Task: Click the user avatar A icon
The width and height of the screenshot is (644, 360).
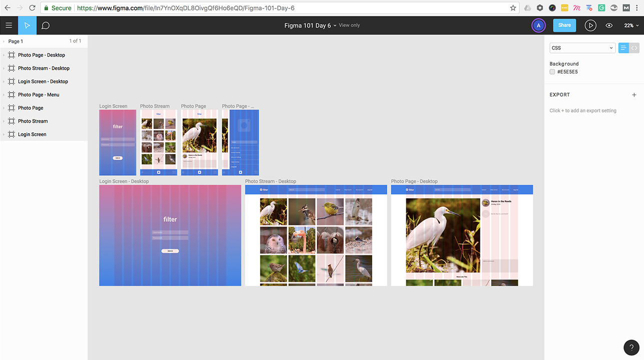Action: [x=538, y=26]
